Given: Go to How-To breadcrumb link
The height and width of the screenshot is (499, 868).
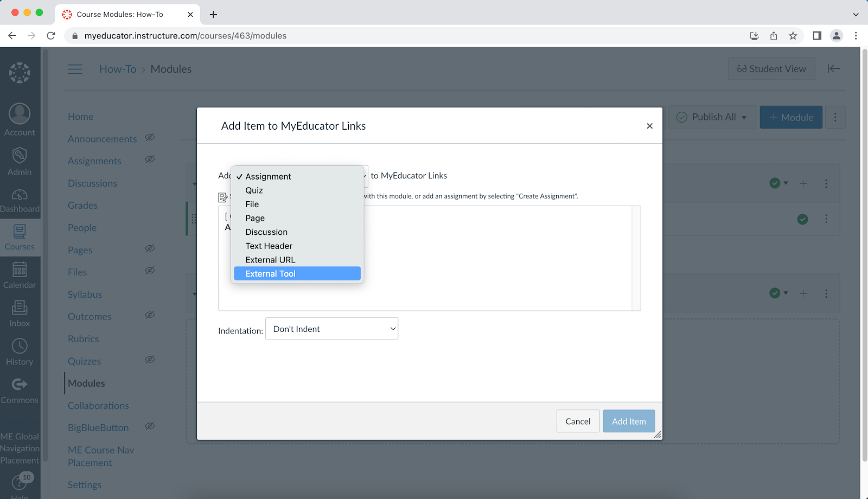Looking at the screenshot, I should pos(118,69).
